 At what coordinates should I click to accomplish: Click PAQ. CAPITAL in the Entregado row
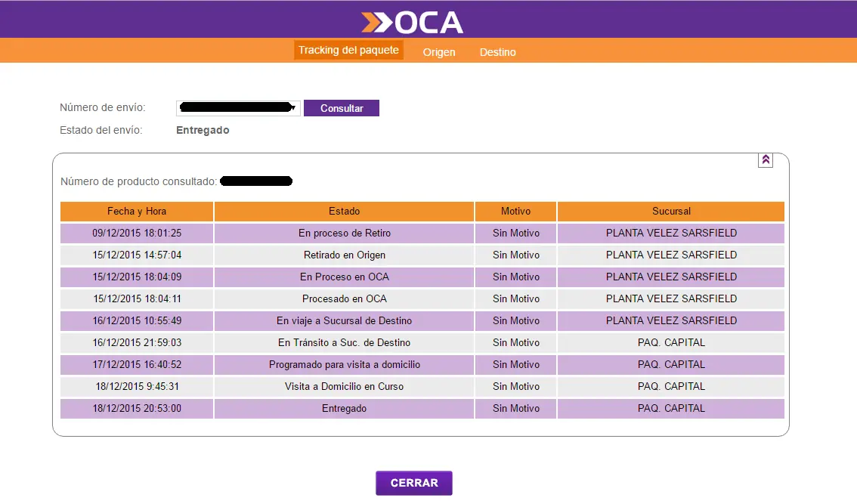671,408
